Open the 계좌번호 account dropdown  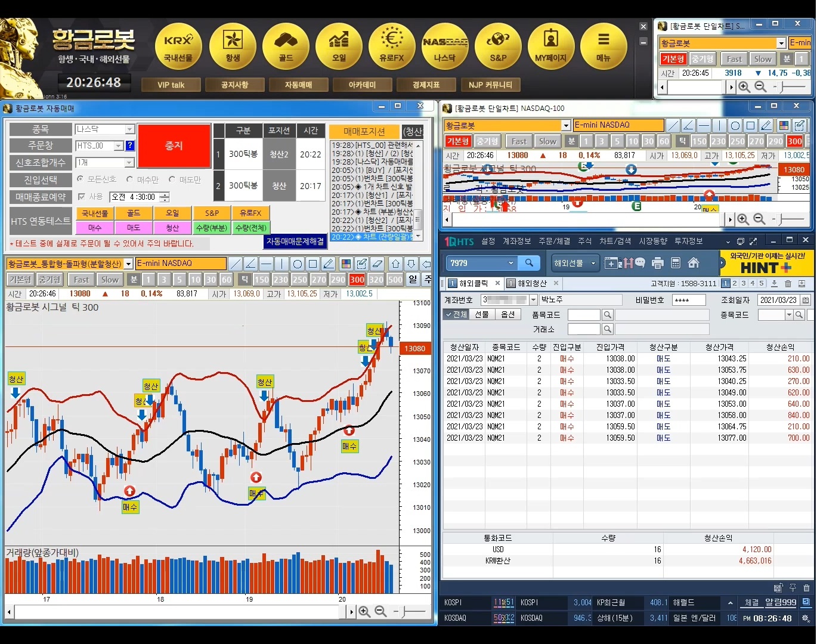534,300
